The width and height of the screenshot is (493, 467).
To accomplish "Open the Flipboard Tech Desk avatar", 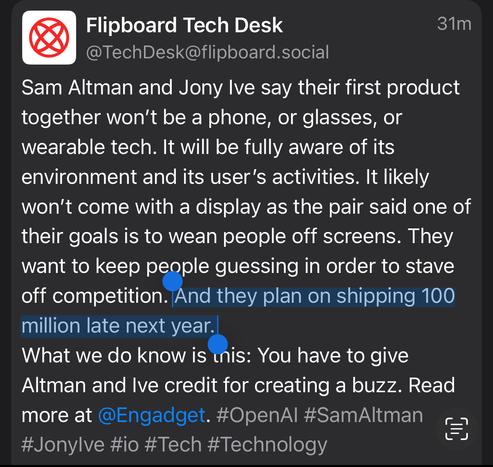I will (x=49, y=37).
